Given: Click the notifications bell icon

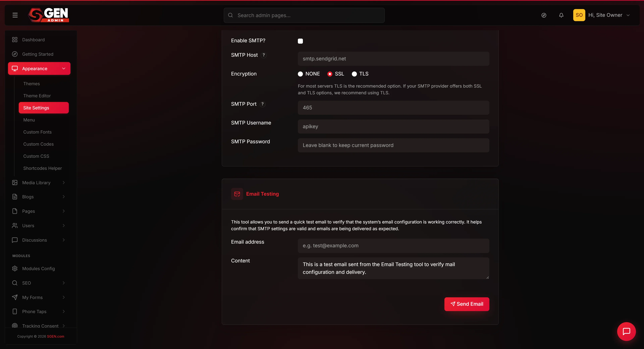Looking at the screenshot, I should (x=561, y=15).
